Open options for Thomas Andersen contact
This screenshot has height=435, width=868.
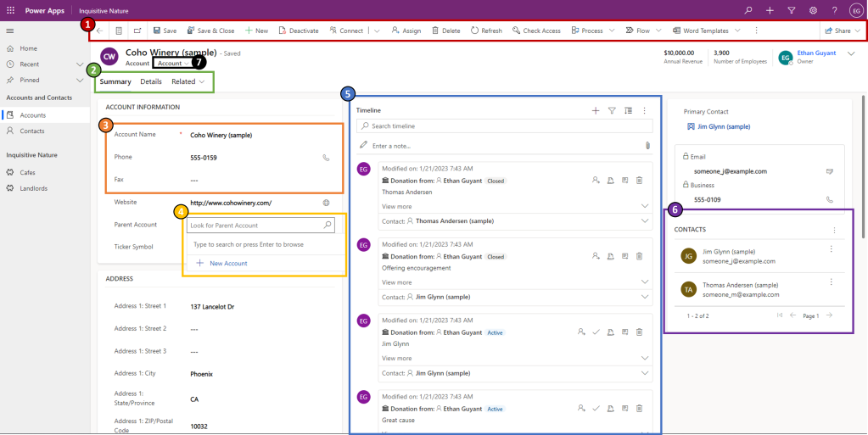831,282
